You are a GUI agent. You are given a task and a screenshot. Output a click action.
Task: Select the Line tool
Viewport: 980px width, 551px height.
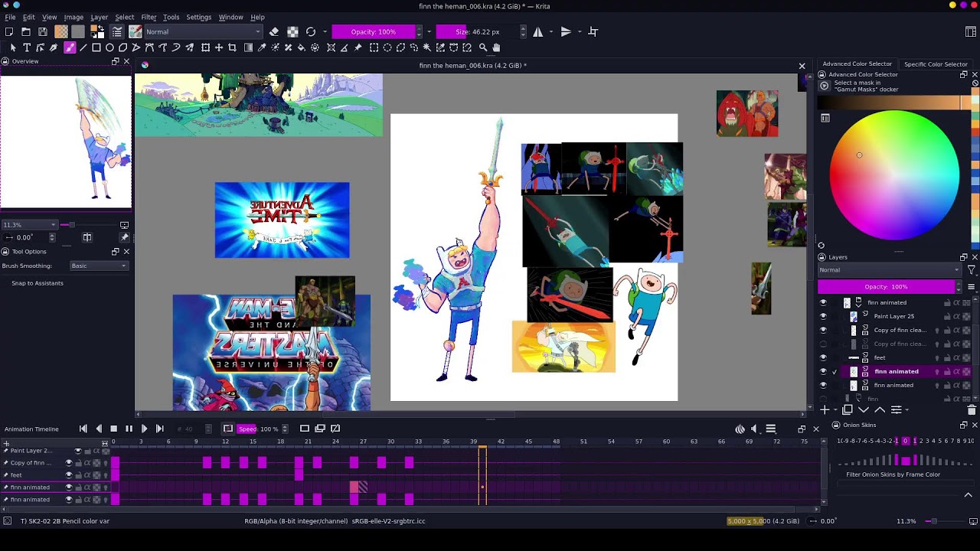[x=83, y=47]
